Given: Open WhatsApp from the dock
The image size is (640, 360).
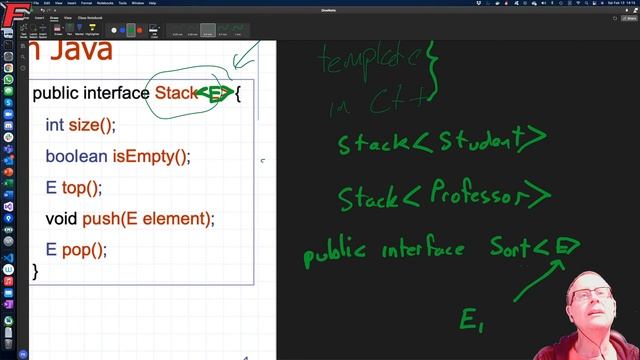Looking at the screenshot, I should click(9, 80).
